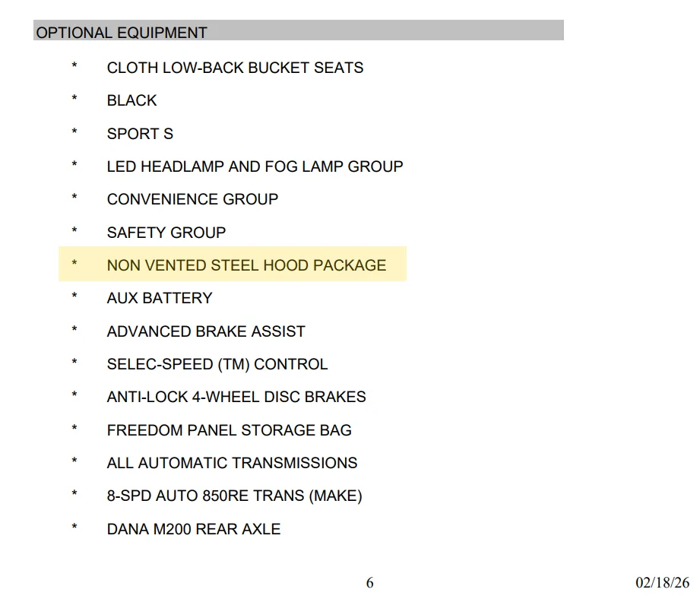The height and width of the screenshot is (602, 700).
Task: Click the DANA M200 REAR AXLE entry
Action: pos(194,529)
